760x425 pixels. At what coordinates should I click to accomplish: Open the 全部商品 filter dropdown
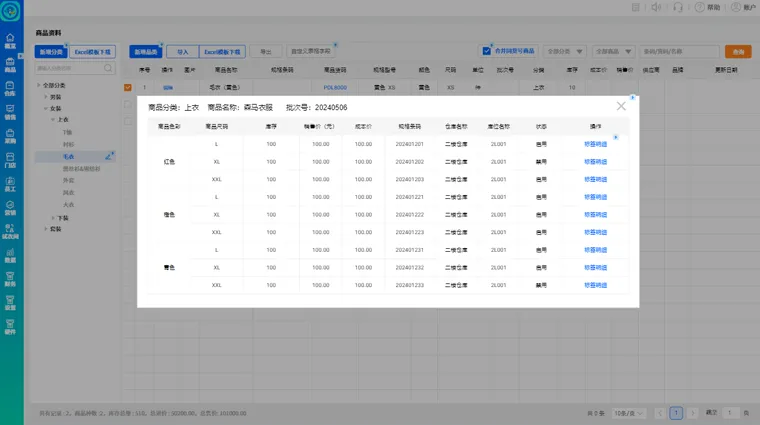click(x=613, y=51)
